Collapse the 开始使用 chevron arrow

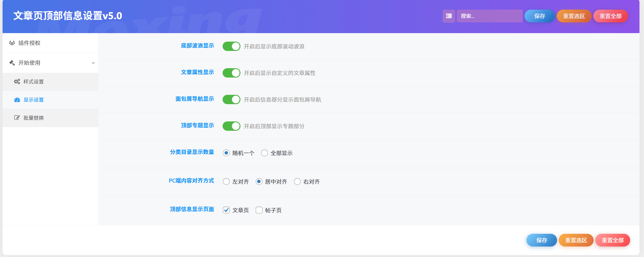(x=93, y=63)
